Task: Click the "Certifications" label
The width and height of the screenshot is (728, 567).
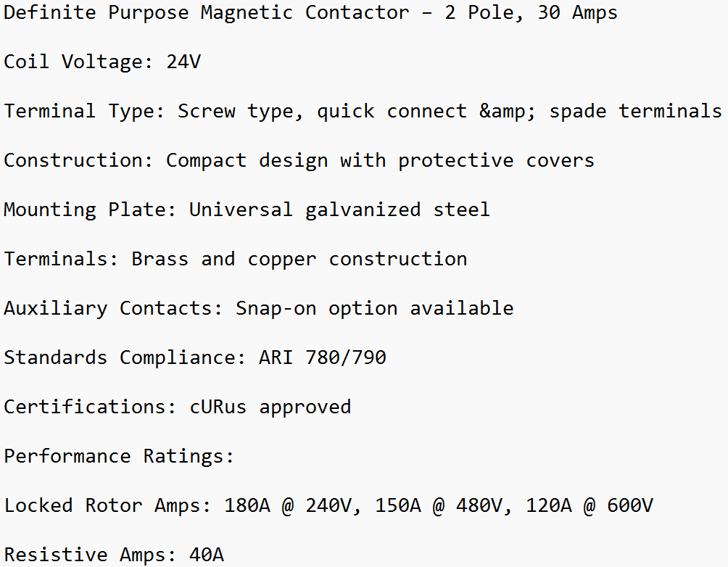Action: 84,407
